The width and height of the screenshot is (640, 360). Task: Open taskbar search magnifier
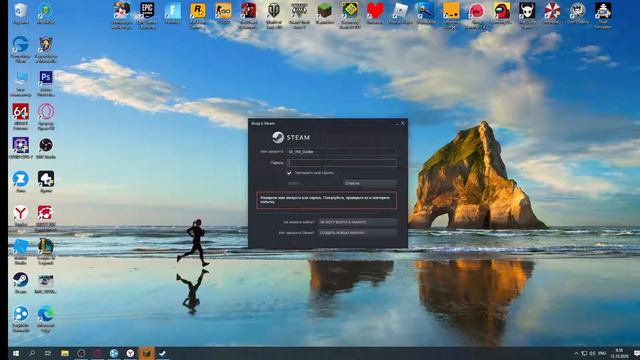click(x=32, y=353)
